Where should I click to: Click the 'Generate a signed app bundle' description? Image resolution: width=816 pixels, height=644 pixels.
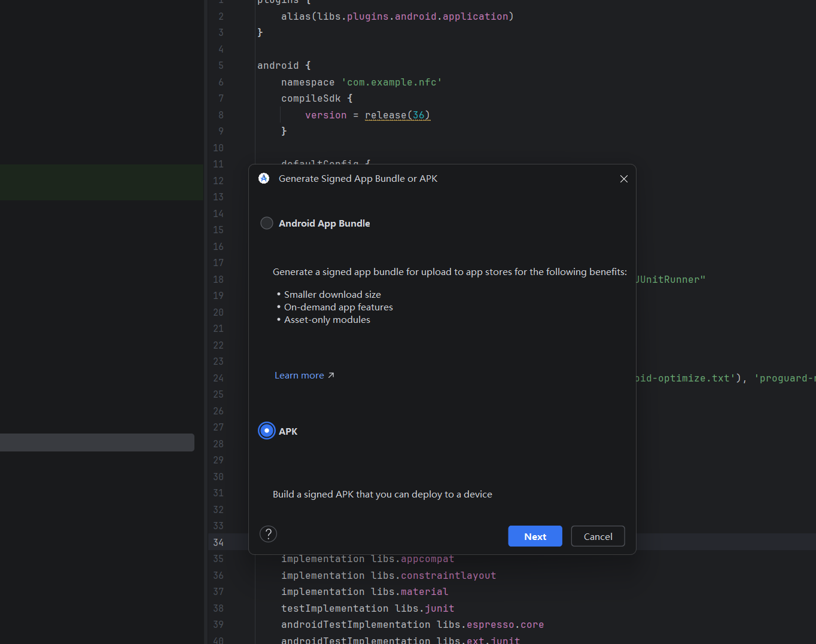[450, 271]
